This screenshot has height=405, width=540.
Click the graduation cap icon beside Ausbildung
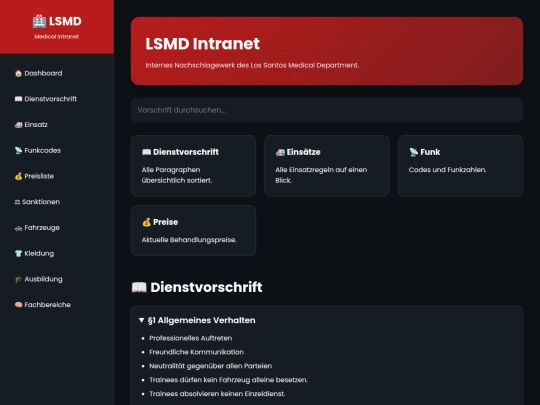(18, 279)
